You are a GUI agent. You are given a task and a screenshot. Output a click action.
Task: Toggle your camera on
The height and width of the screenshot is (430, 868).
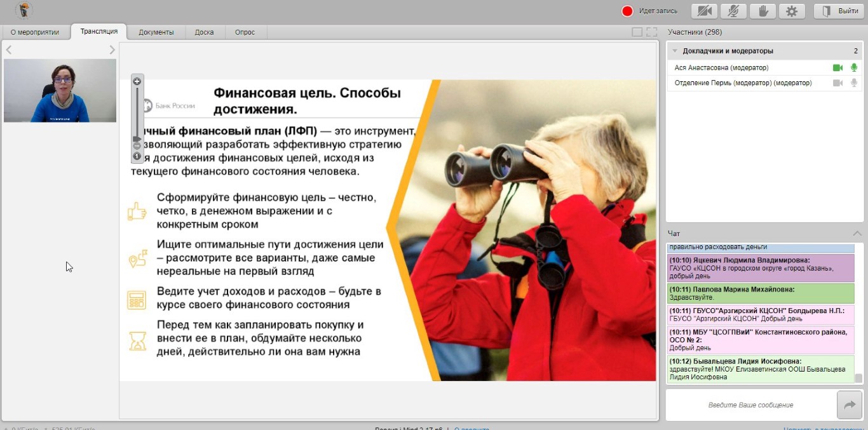(x=704, y=11)
